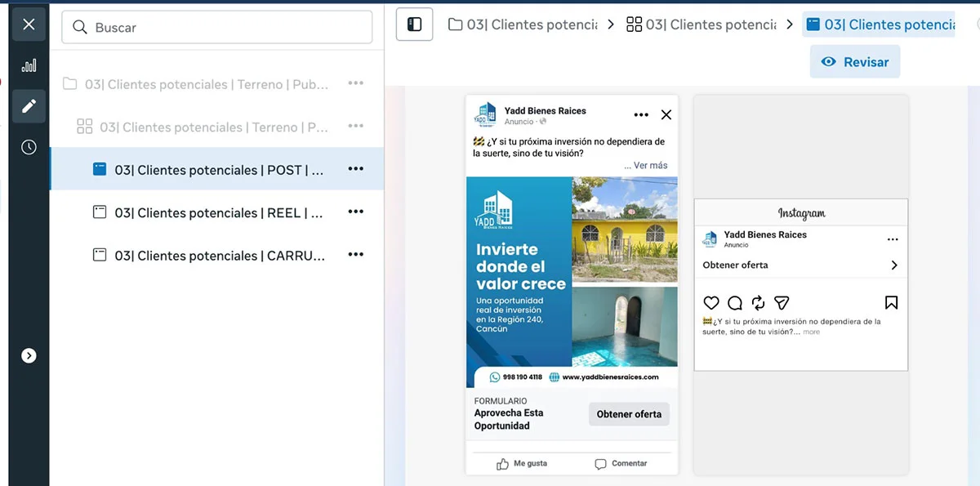
Task: Click the bookmark icon in Instagram preview
Action: click(x=891, y=303)
